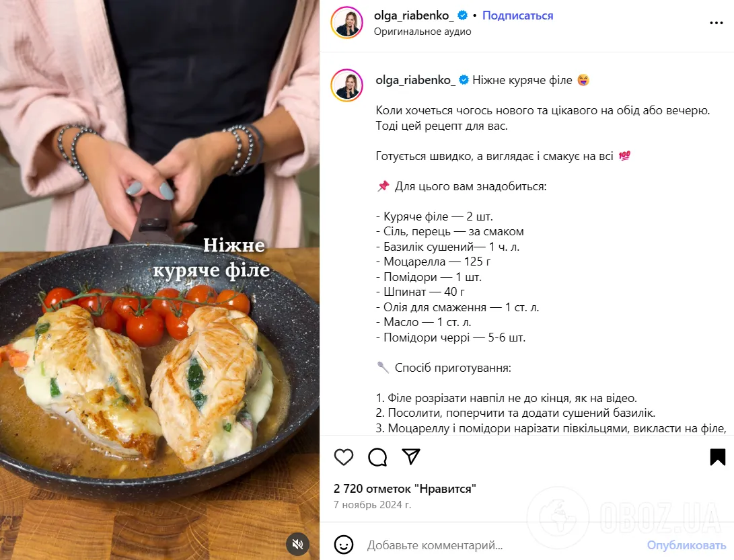Open profile avatar beside the caption
This screenshot has height=560, width=734.
coord(347,85)
